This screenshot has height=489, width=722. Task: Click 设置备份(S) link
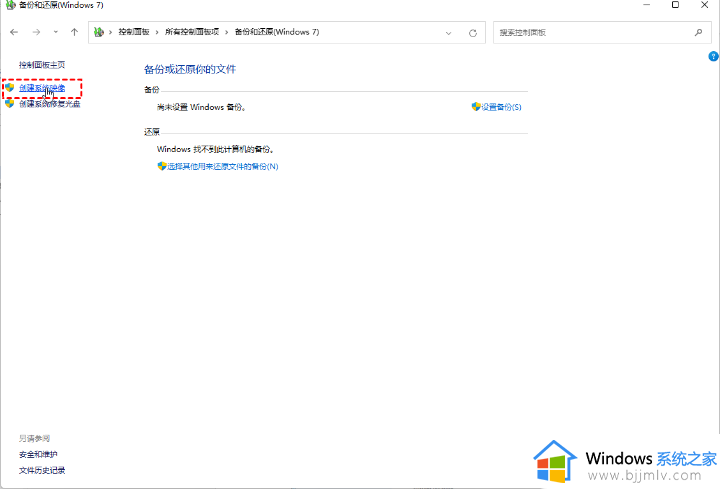(x=501, y=107)
